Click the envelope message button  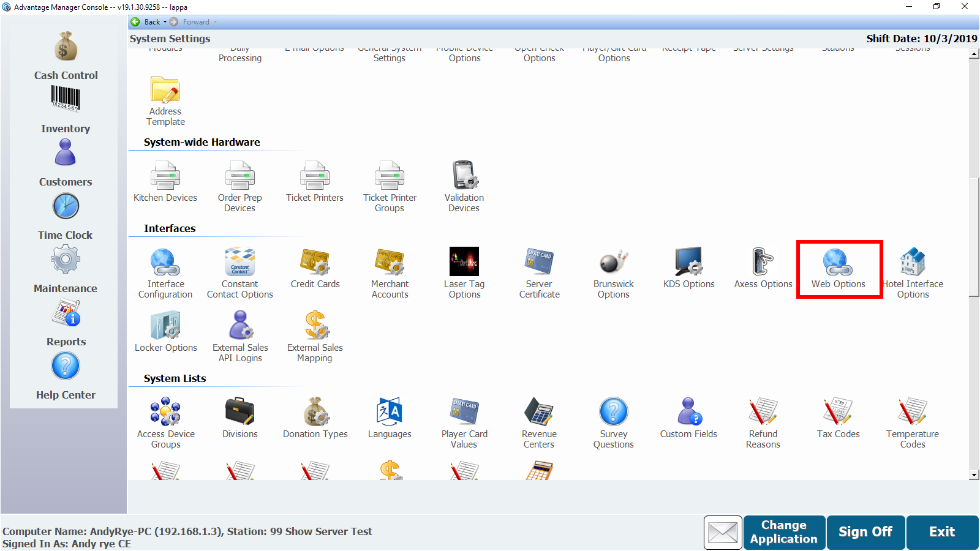(723, 532)
